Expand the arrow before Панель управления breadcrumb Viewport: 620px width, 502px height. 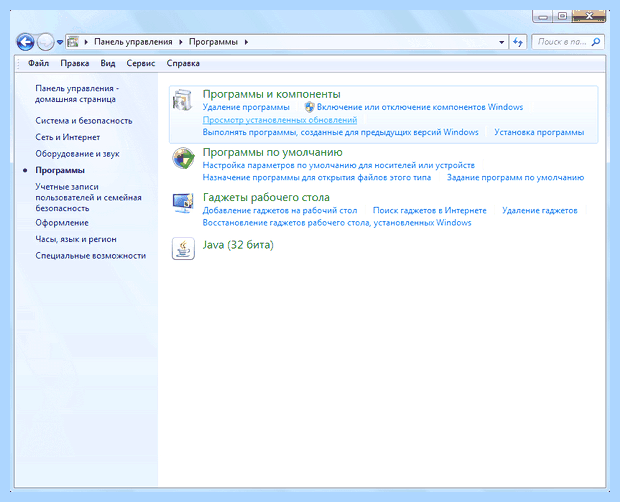[x=86, y=42]
